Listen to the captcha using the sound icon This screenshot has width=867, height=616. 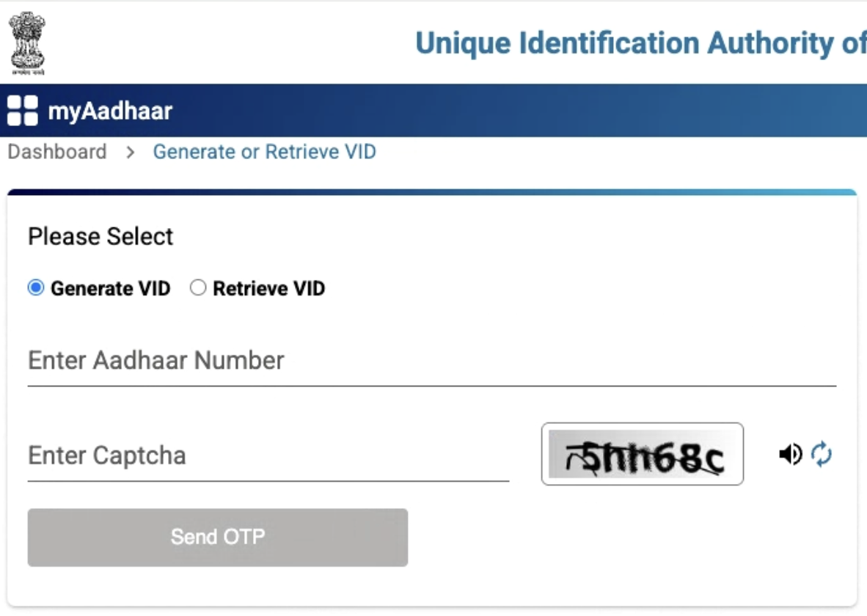[790, 454]
